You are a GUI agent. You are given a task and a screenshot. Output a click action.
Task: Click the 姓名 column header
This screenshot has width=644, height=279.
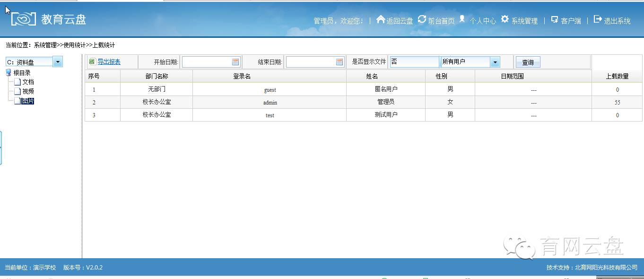coord(386,76)
